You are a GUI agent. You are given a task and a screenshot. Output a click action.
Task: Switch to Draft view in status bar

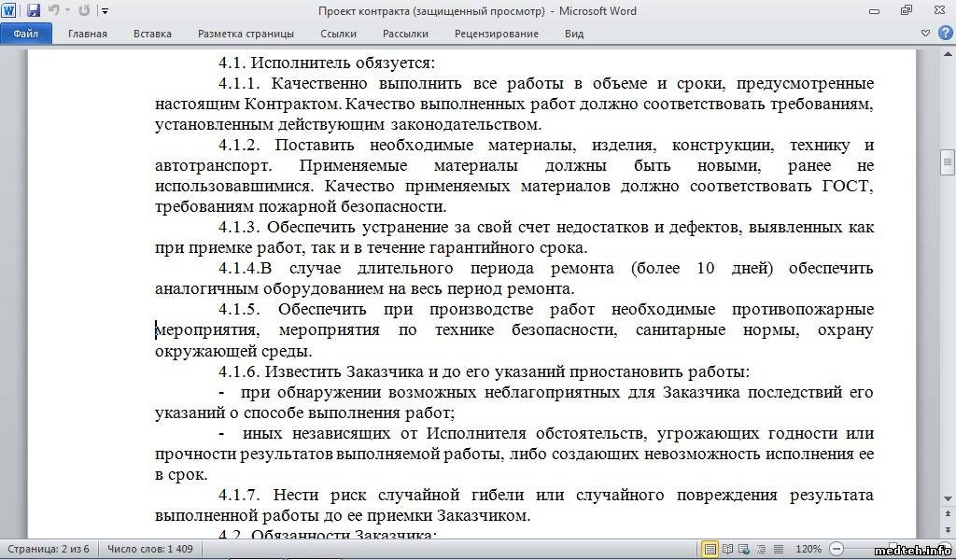pos(777,549)
